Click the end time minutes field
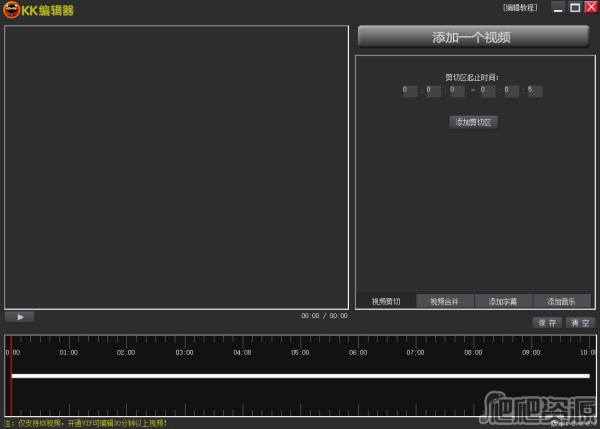This screenshot has height=429, width=600. 511,91
